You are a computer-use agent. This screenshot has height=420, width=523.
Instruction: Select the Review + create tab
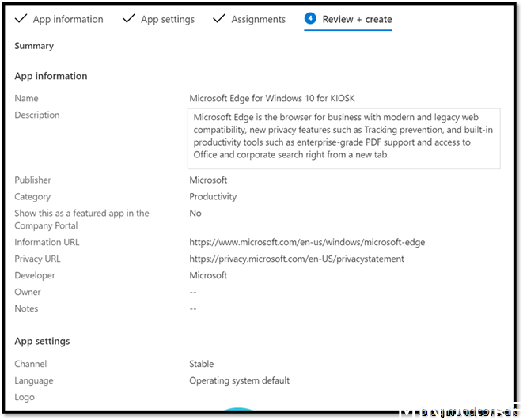click(x=356, y=19)
